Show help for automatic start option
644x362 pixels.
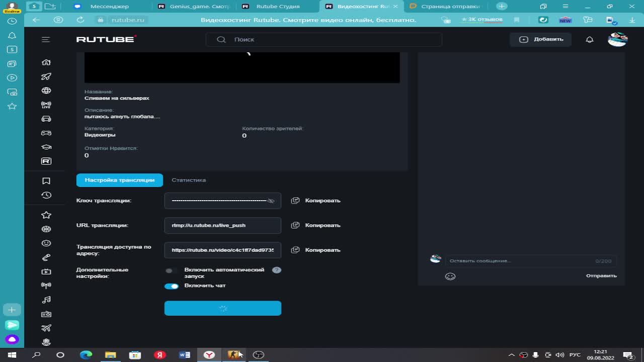pyautogui.click(x=277, y=270)
